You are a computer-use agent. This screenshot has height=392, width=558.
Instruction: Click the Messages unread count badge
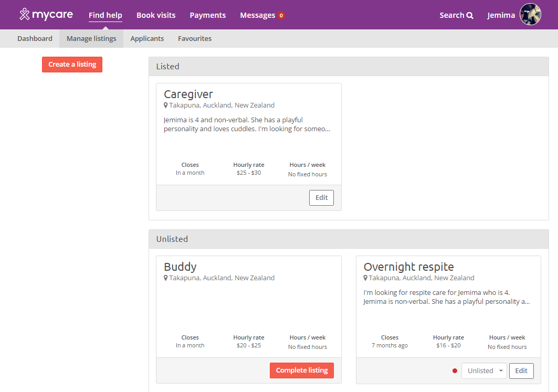click(x=281, y=15)
